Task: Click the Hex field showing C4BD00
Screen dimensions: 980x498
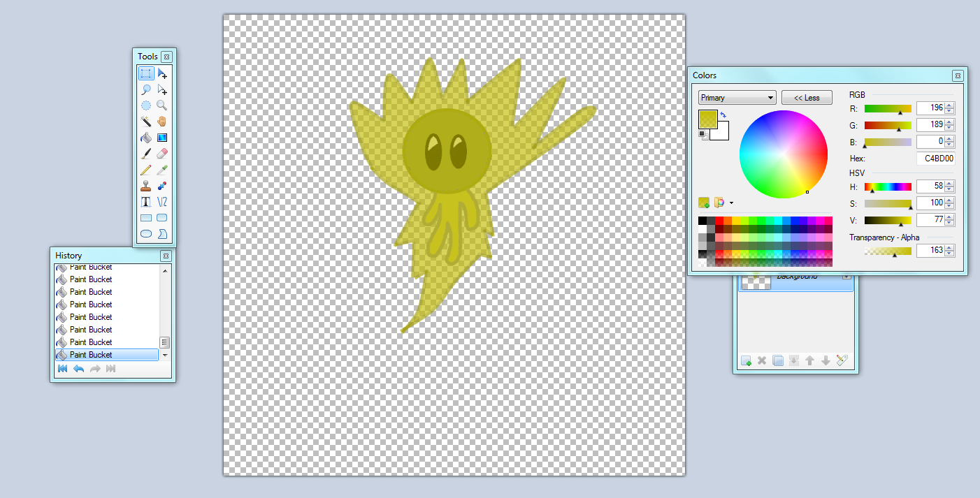Action: click(935, 159)
